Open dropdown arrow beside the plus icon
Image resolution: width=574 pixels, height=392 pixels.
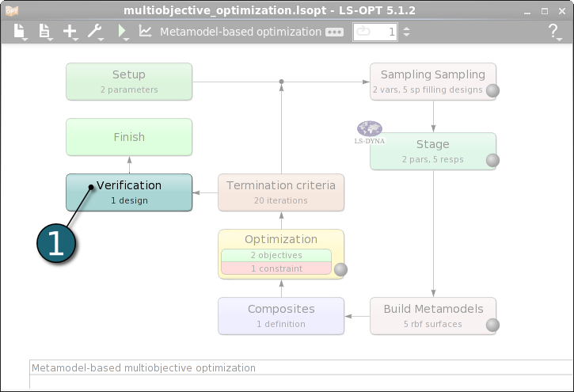point(76,39)
